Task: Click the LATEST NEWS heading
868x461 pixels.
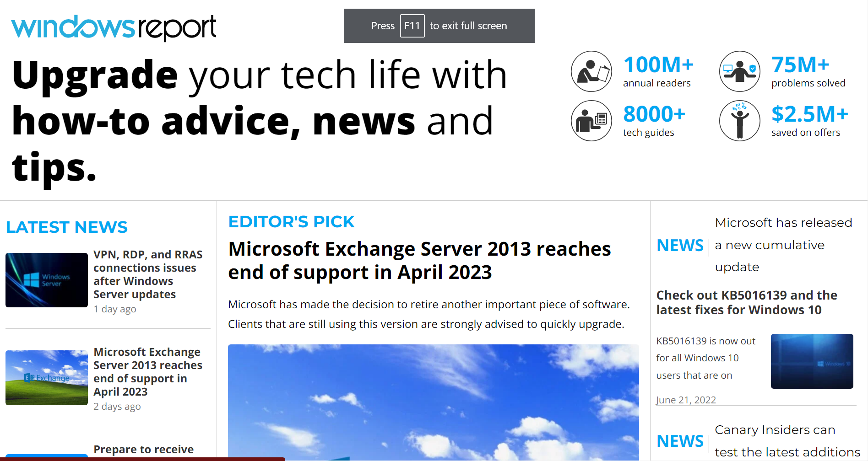Action: click(x=67, y=227)
